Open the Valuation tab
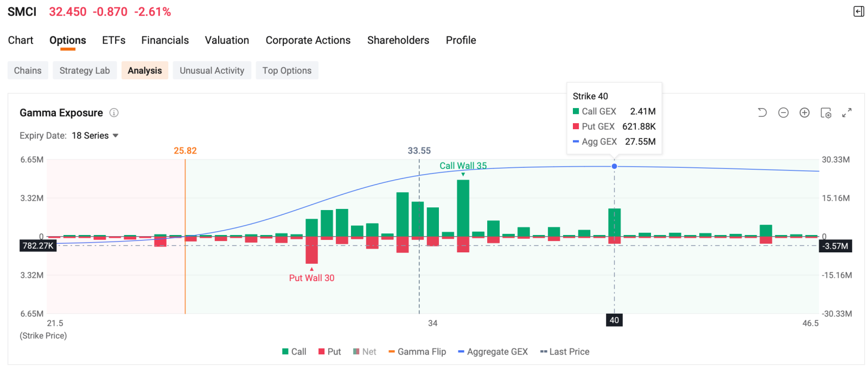The image size is (868, 368). [227, 40]
